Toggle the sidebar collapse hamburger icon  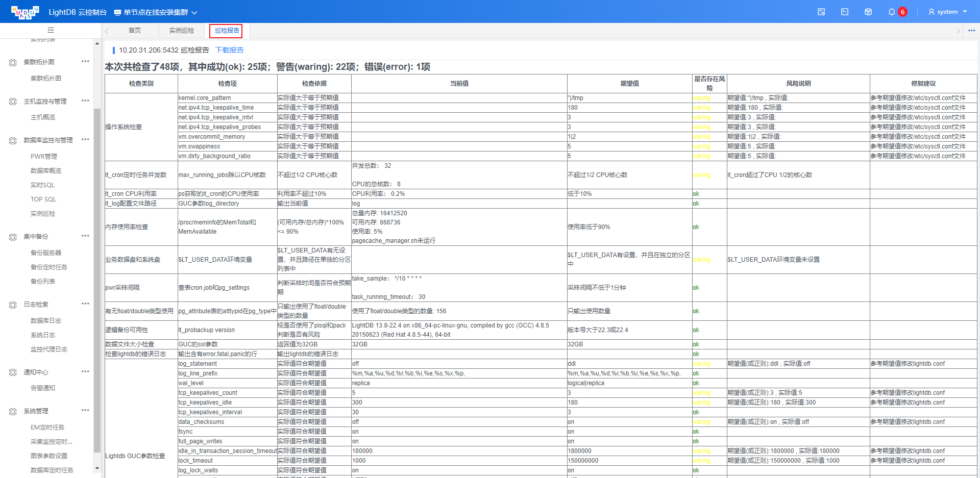(x=51, y=30)
